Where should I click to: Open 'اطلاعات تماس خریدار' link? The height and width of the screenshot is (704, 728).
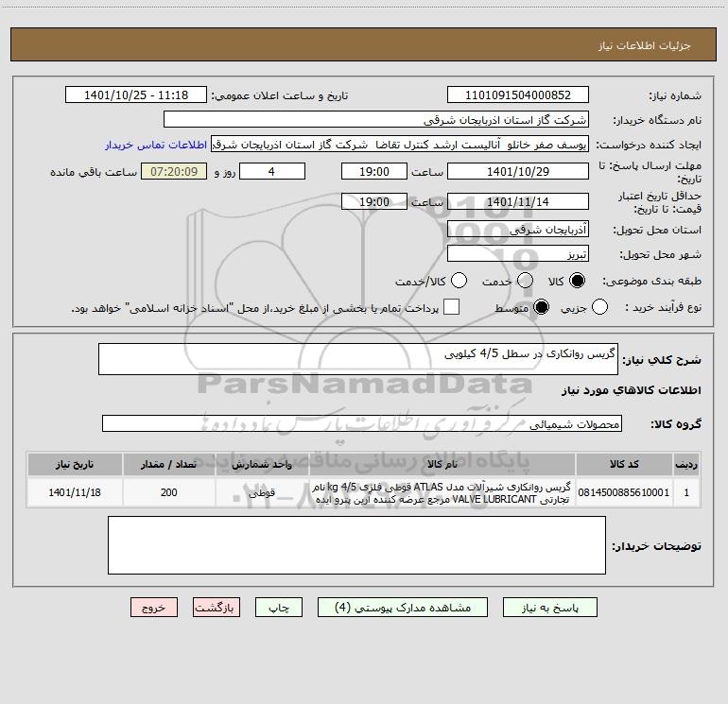pos(156,145)
